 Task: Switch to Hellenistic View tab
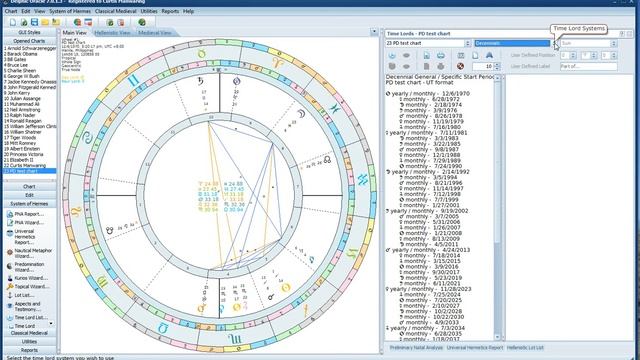112,33
